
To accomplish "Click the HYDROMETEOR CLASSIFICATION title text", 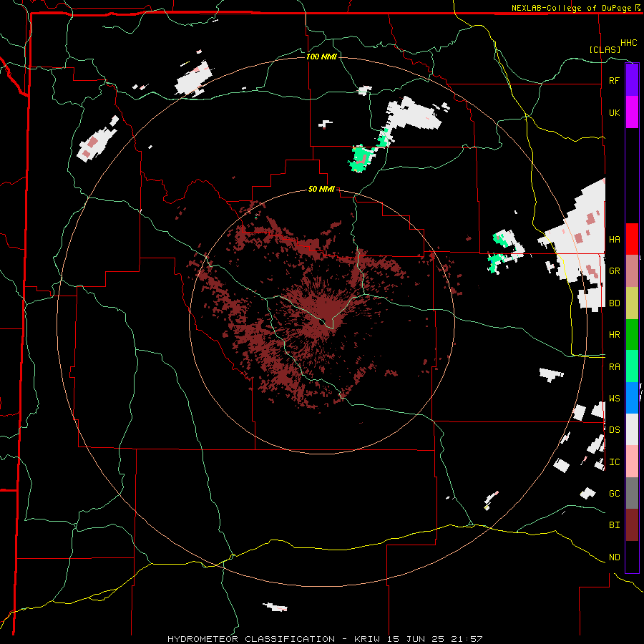I will (x=251, y=639).
